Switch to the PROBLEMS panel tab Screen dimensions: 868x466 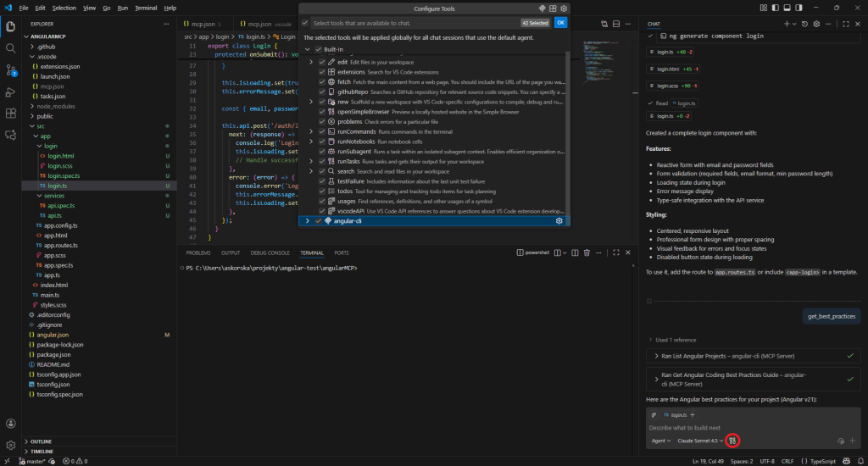198,253
